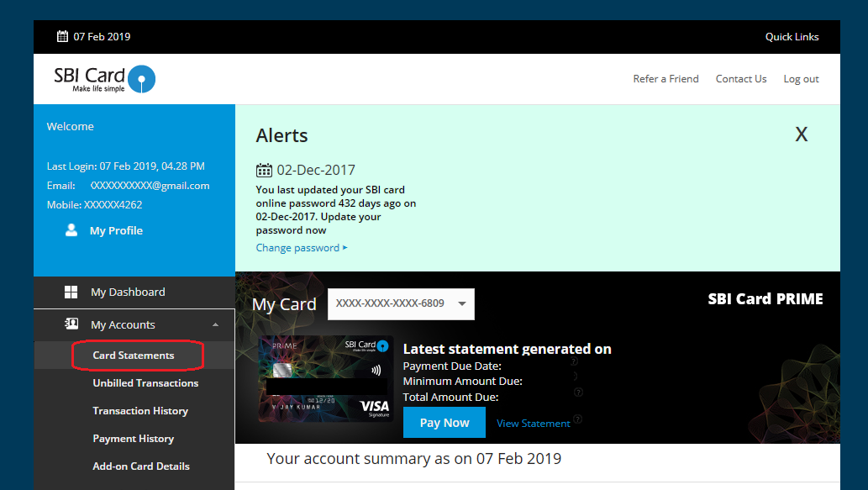Open Payment History
868x490 pixels.
tap(134, 439)
